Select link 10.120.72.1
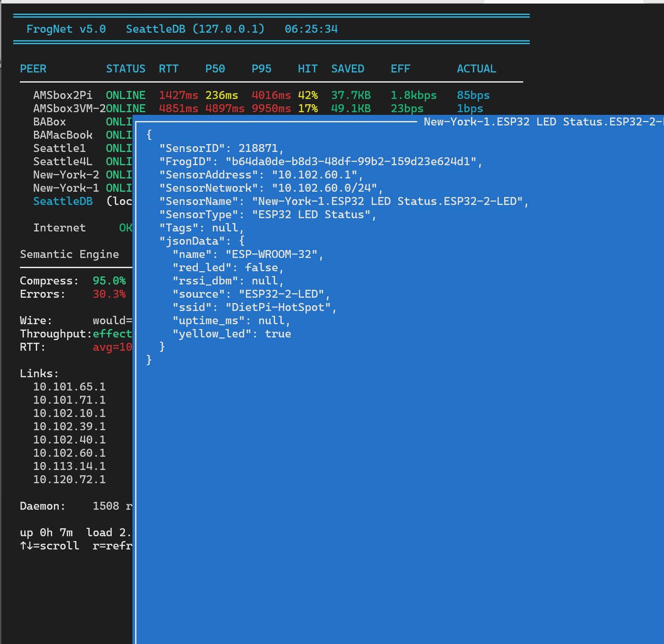 pos(69,479)
